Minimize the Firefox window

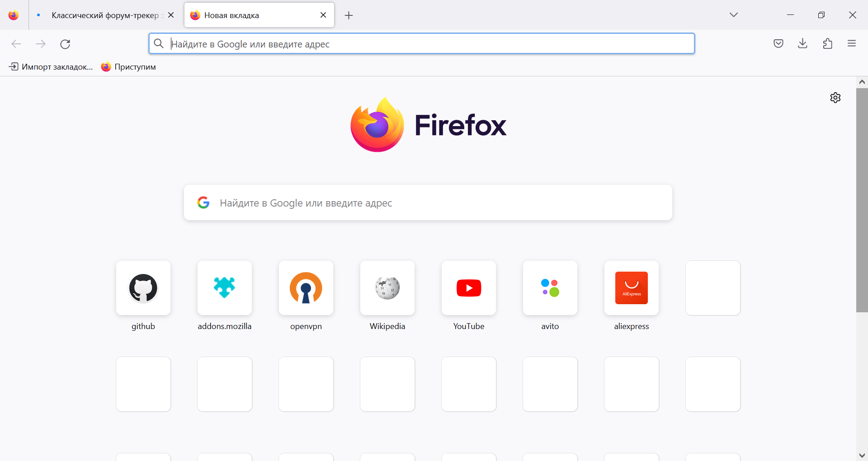[790, 15]
